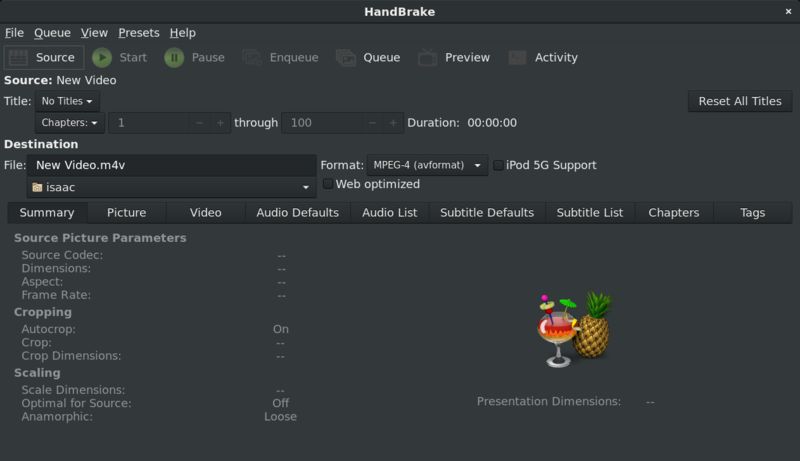Close the HandBrake window
The height and width of the screenshot is (461, 800).
(788, 11)
